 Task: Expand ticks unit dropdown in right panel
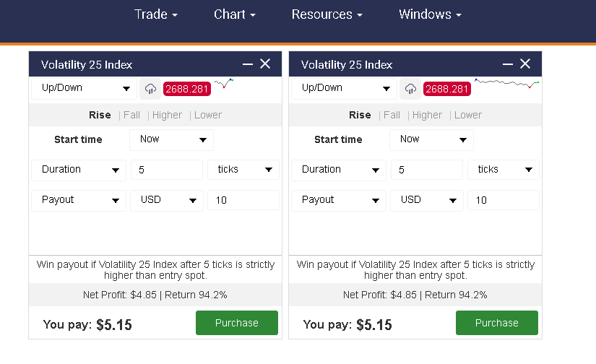point(503,170)
